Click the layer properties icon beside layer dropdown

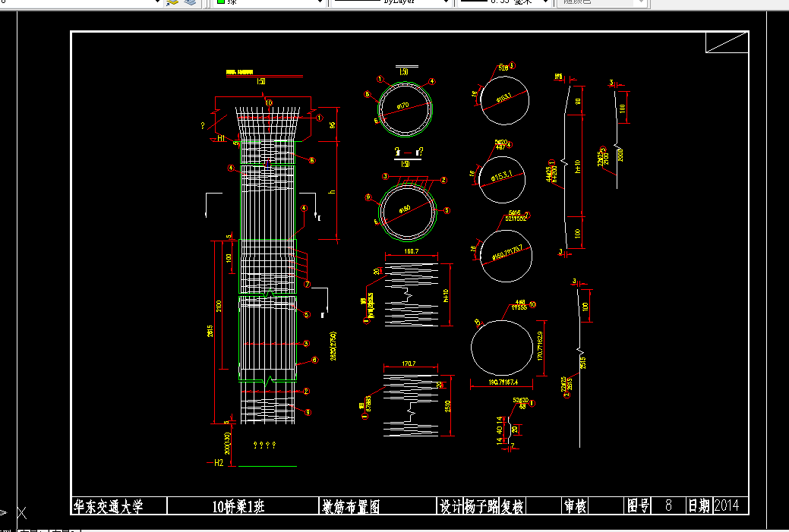[172, 2]
